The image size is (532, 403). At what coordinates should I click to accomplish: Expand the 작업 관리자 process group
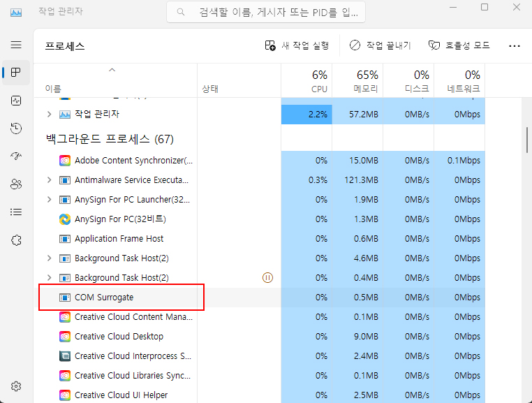[x=49, y=114]
